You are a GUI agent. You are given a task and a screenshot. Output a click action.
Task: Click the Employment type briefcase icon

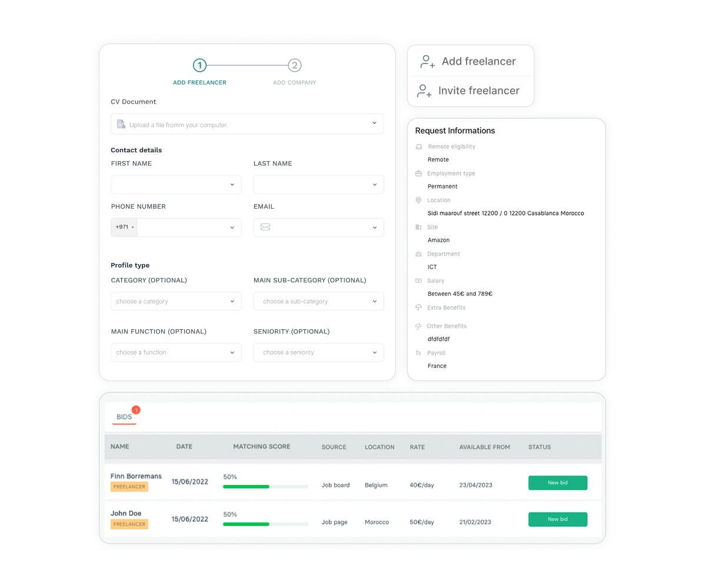[418, 173]
